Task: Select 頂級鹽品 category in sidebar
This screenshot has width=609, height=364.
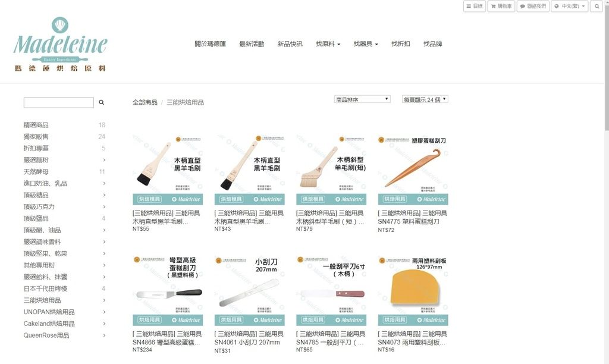Action: tap(36, 218)
